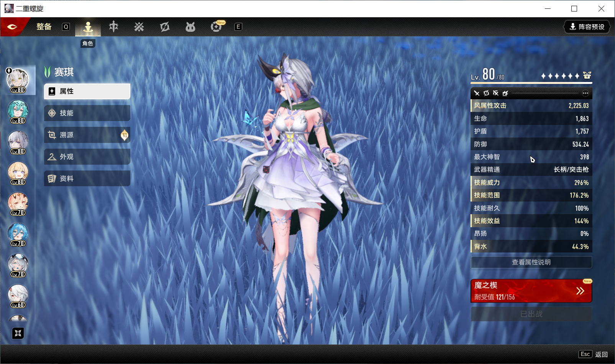This screenshot has width=615, height=364.
Task: Select the slashed-circle tab in top bar
Action: click(x=165, y=27)
